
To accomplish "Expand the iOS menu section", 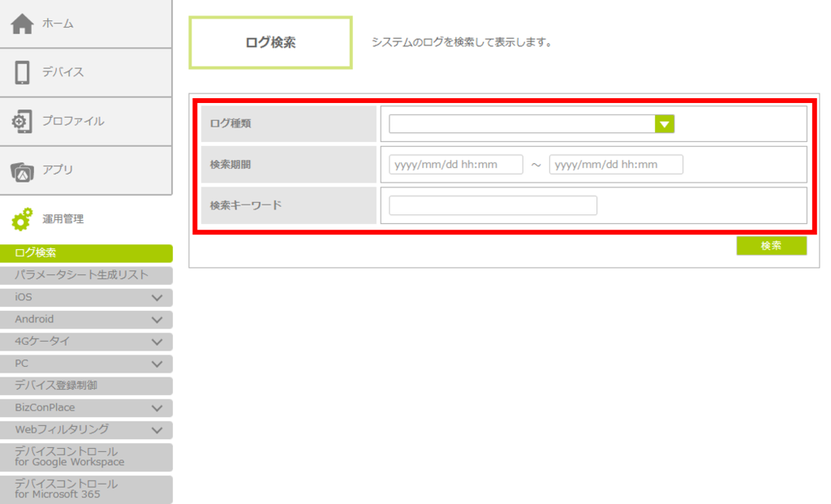I will point(157,298).
